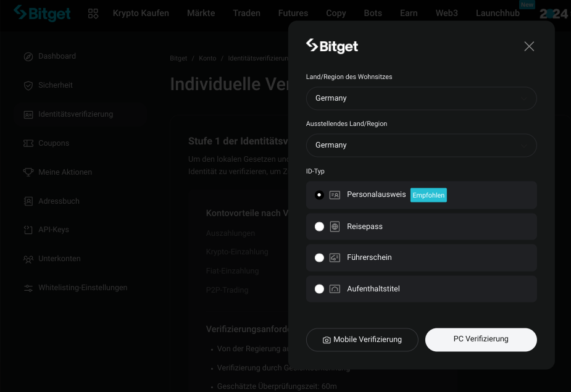Open API-Keys in the sidebar

(54, 230)
